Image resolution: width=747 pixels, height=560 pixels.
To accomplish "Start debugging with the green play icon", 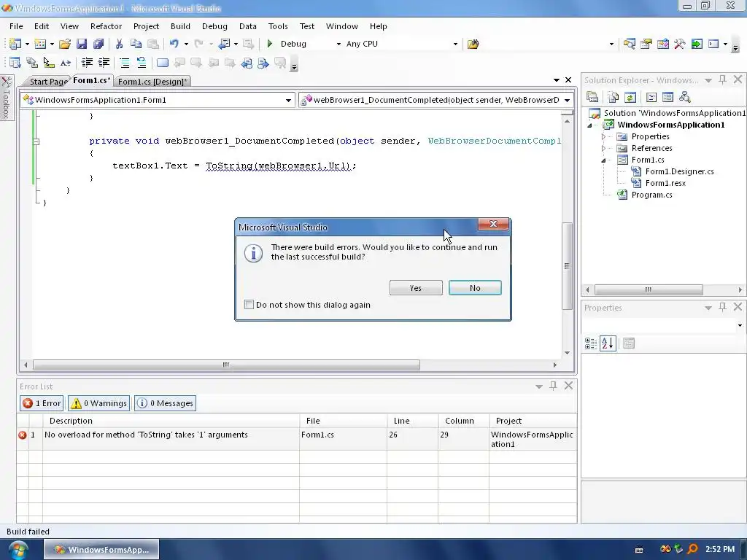I will 270,44.
